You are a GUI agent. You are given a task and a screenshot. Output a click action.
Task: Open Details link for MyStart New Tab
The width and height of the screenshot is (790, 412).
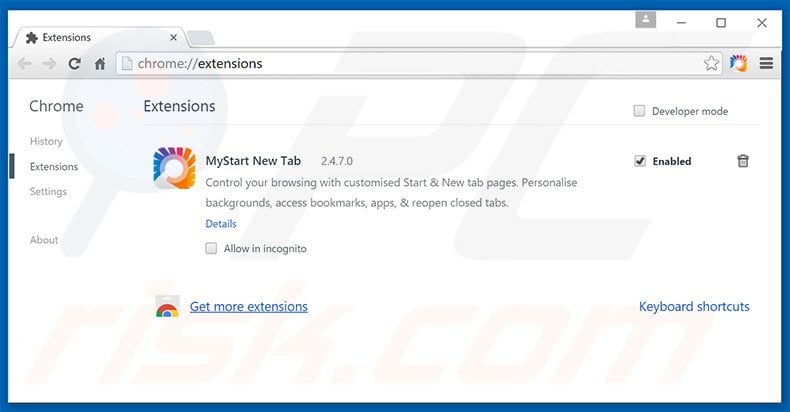[x=221, y=224]
